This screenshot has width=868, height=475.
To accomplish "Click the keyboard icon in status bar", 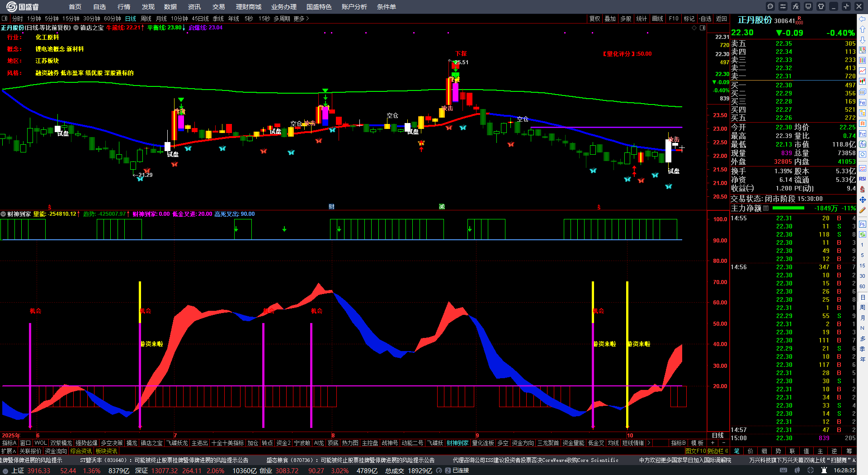I will click(783, 470).
